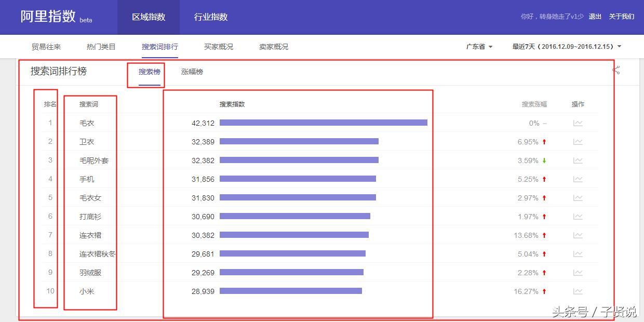644x322 pixels.
Task: Click the search term 羽绒服
Action: 90,273
